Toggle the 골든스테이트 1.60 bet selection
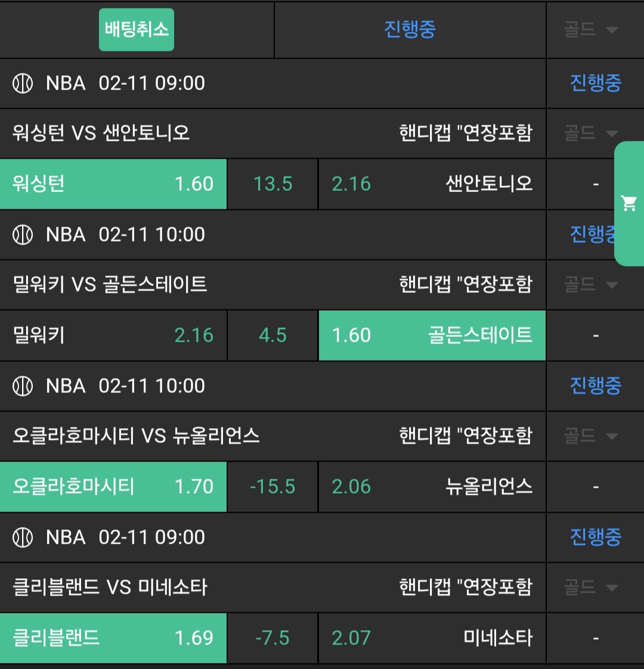Viewport: 644px width, 669px height. point(432,336)
